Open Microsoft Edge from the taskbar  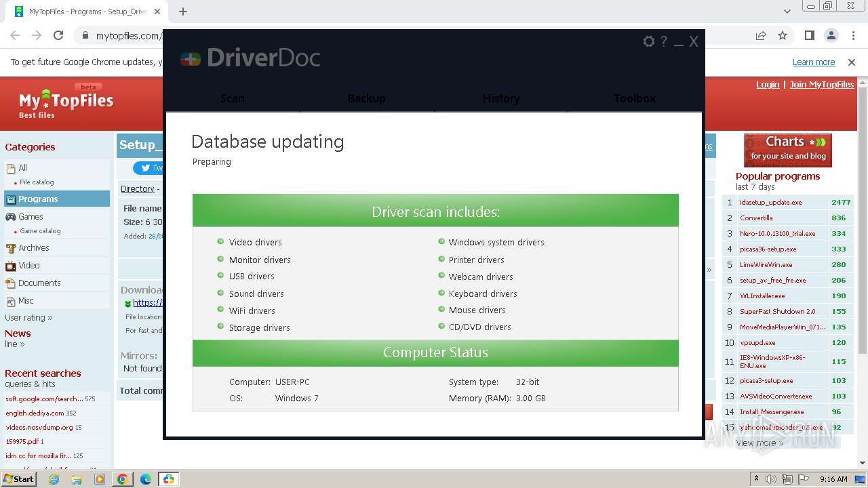click(x=146, y=479)
